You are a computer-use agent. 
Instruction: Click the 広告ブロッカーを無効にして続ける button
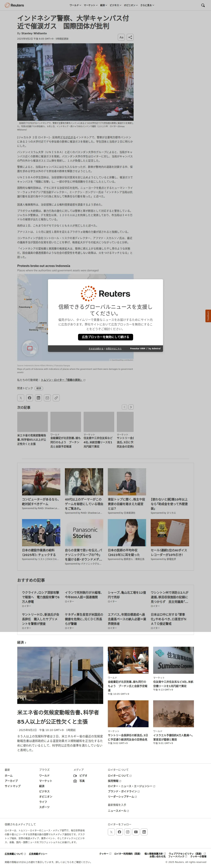click(105, 337)
